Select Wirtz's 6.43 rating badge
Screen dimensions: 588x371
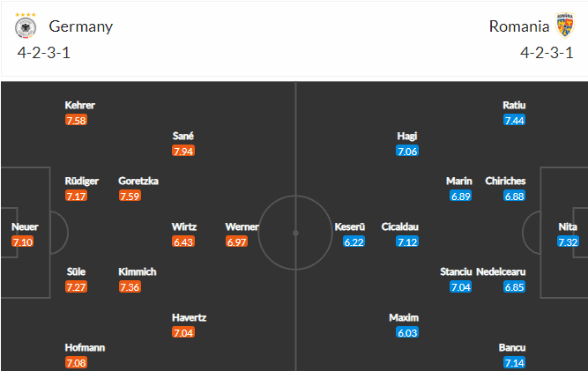point(183,241)
